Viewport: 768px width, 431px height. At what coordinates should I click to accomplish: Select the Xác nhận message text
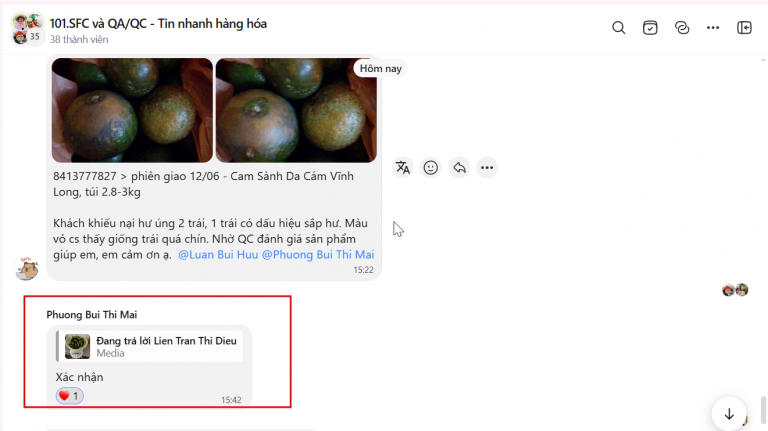[x=79, y=377]
